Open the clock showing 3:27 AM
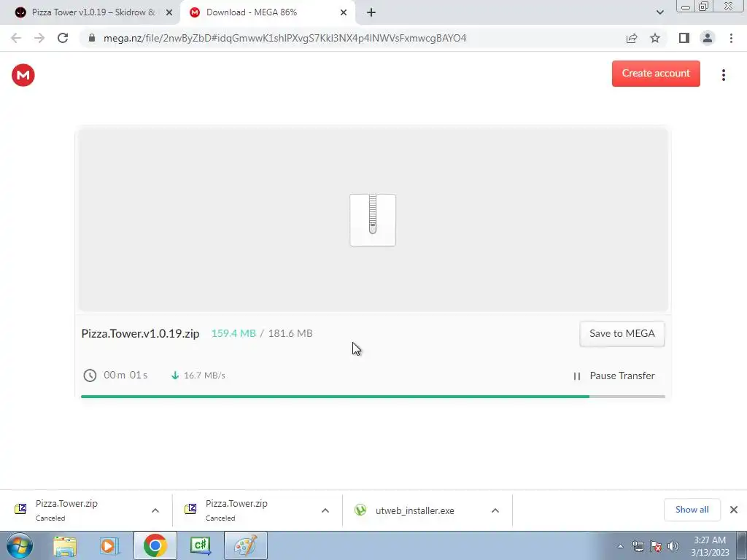This screenshot has width=747, height=560. (x=710, y=546)
